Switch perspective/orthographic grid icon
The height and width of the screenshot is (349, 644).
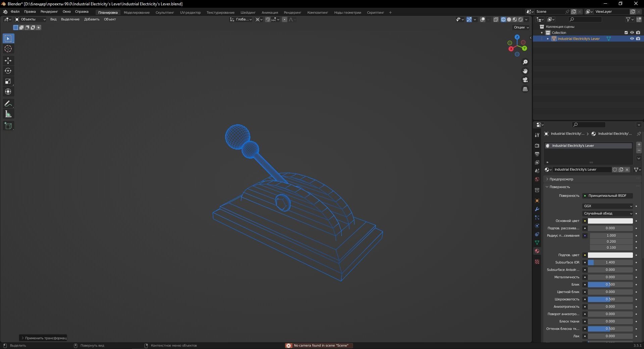(x=525, y=89)
